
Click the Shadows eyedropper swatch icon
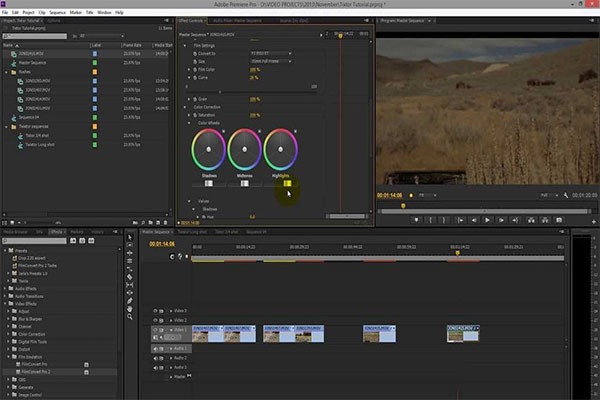(209, 184)
